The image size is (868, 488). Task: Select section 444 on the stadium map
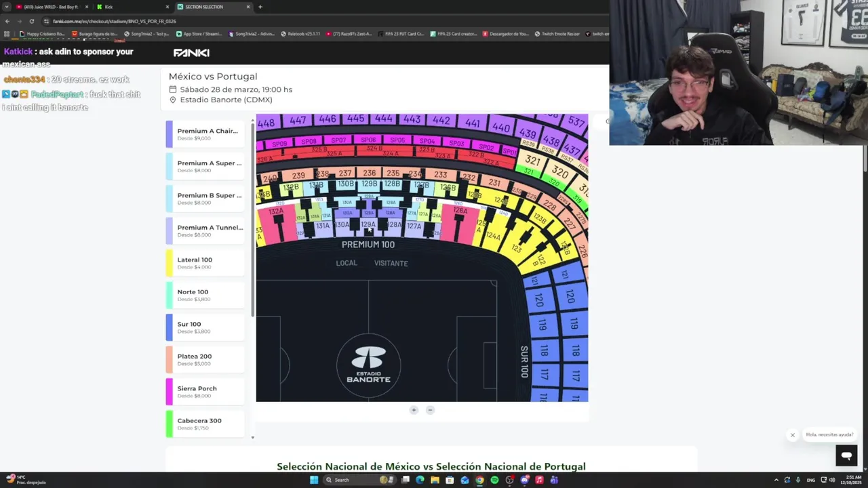tap(383, 119)
